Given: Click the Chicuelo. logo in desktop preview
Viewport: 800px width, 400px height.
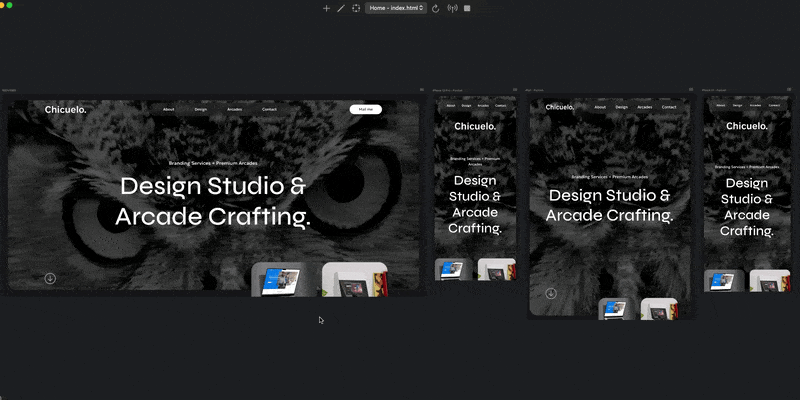Looking at the screenshot, I should 65,109.
